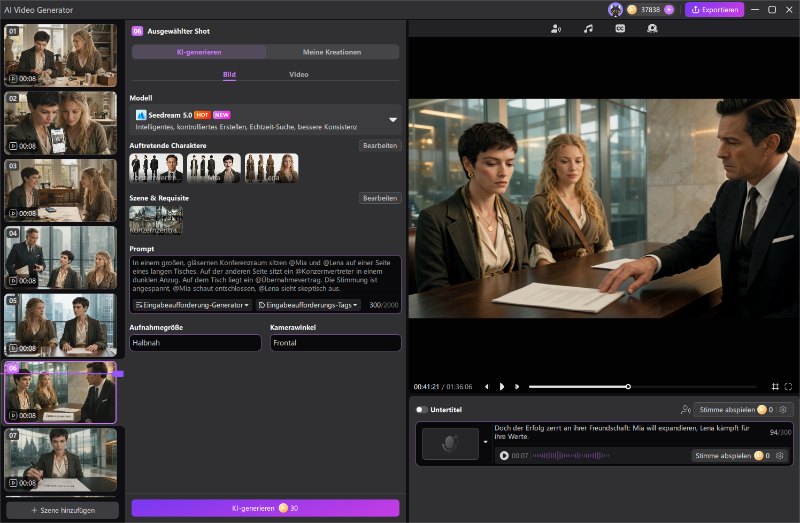Viewport: 800px width, 523px height.
Task: Select shot 02 thumbnail
Action: (61, 123)
